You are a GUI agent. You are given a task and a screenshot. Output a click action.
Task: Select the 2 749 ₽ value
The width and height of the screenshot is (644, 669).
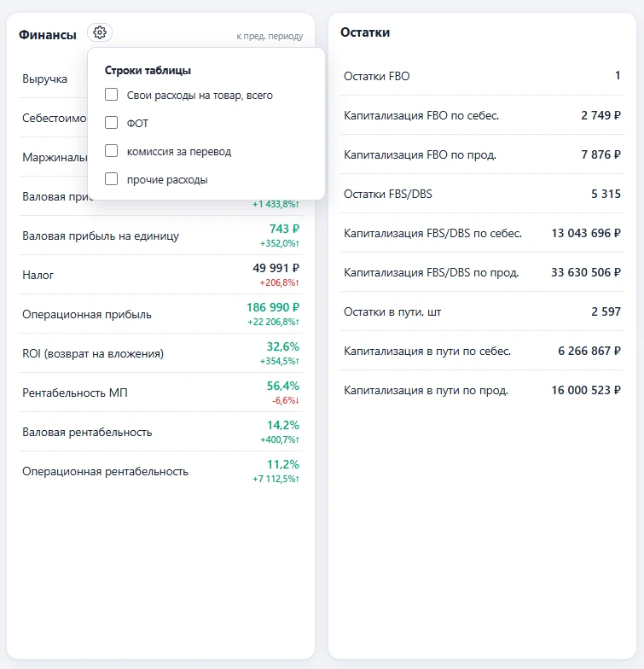(x=600, y=116)
